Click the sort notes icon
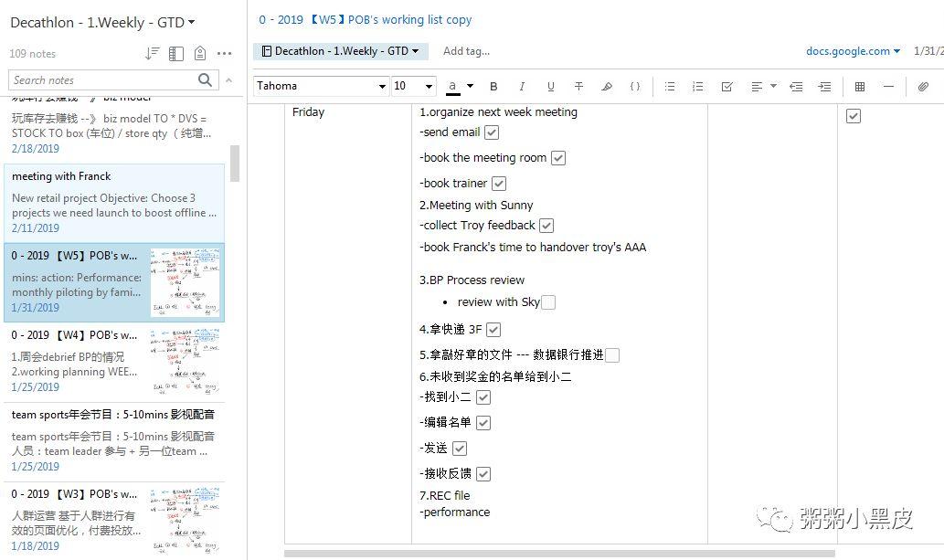The height and width of the screenshot is (560, 944). point(153,54)
